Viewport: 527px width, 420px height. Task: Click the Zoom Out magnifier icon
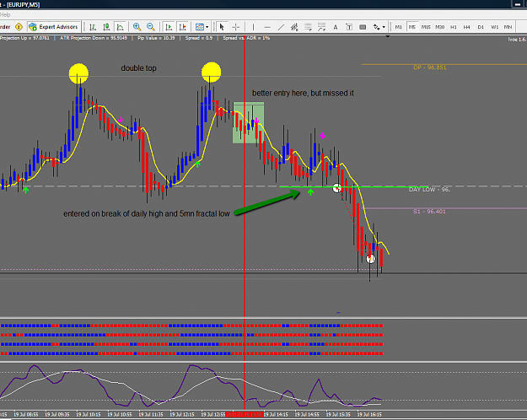[x=151, y=27]
